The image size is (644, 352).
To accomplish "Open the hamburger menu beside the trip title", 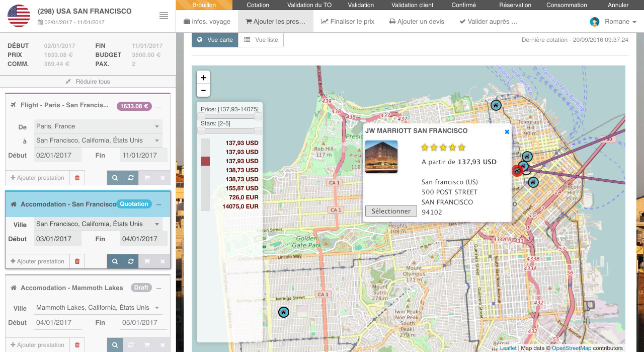I will pos(164,16).
